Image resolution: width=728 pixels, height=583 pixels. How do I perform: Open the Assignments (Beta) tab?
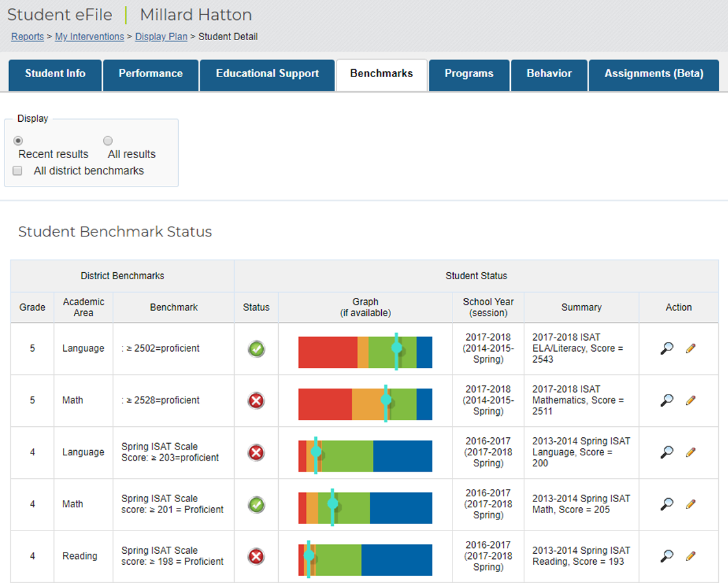tap(653, 74)
